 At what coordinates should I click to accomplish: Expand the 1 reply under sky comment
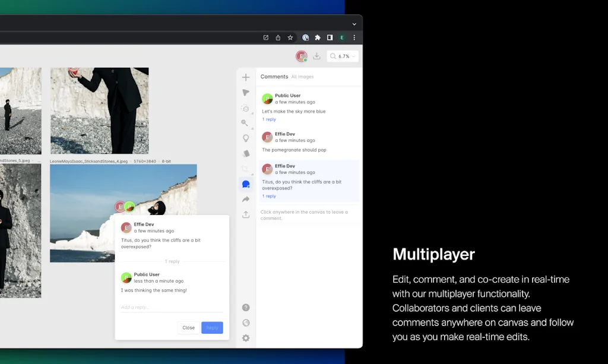(269, 119)
